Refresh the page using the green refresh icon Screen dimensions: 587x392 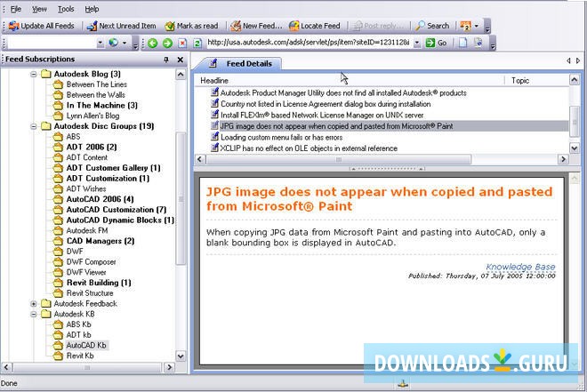pos(197,43)
